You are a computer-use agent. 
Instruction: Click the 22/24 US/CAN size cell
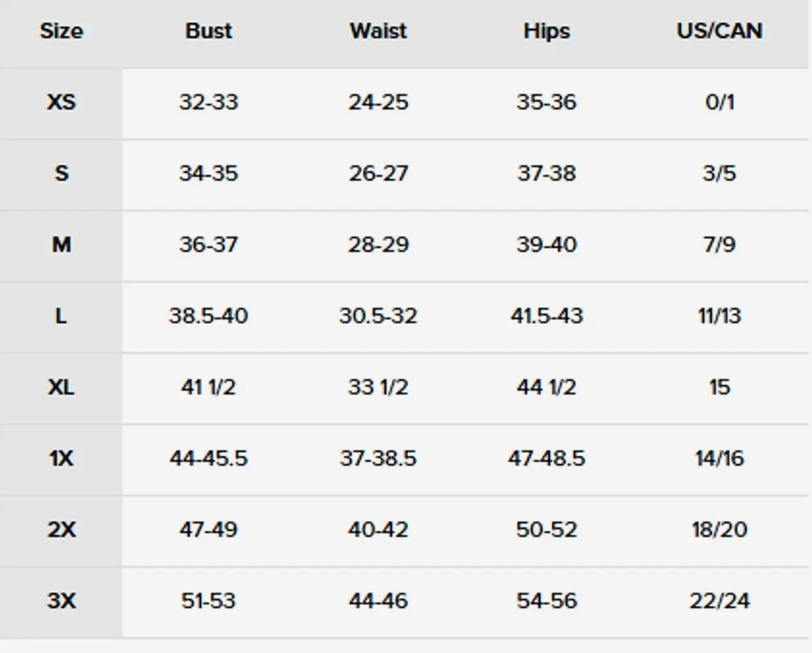[x=720, y=600]
